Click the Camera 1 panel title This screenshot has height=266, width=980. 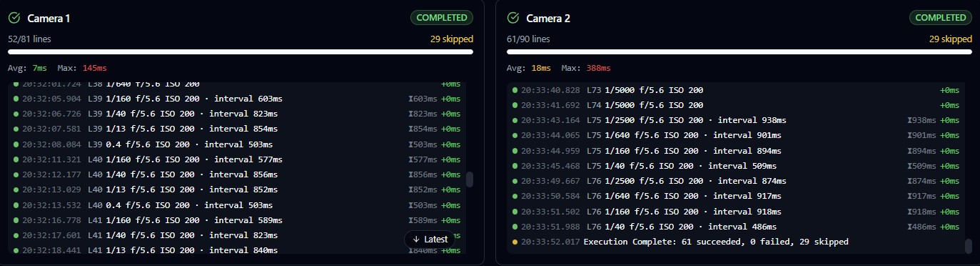tap(49, 18)
